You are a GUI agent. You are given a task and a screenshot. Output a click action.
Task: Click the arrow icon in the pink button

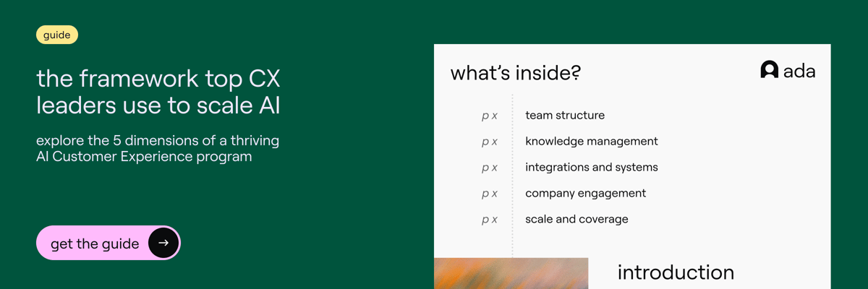click(x=163, y=243)
